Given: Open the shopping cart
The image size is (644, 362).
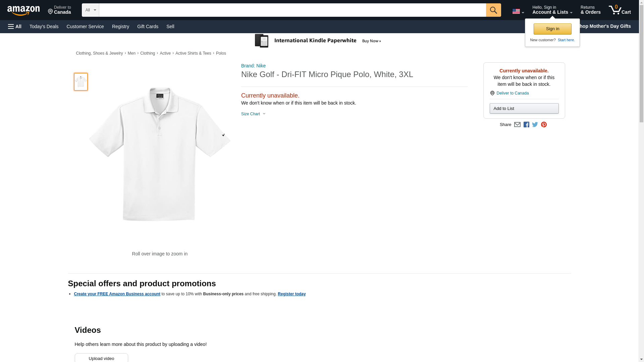Looking at the screenshot, I should (x=620, y=10).
